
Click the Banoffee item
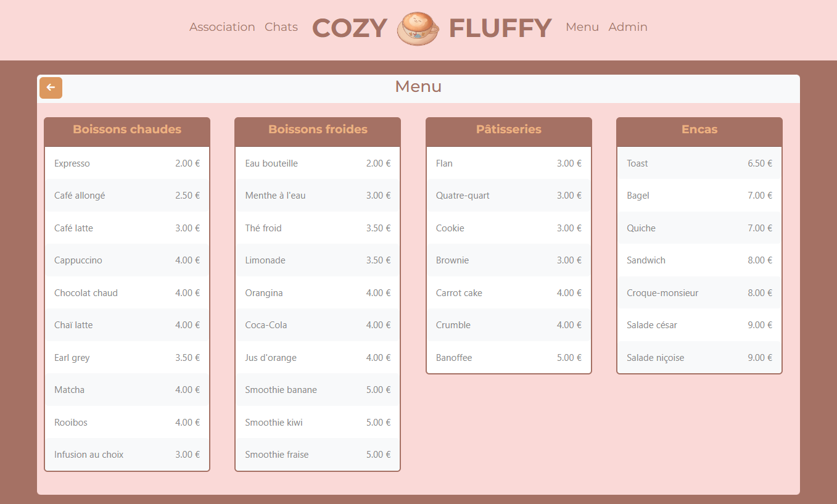tap(509, 358)
